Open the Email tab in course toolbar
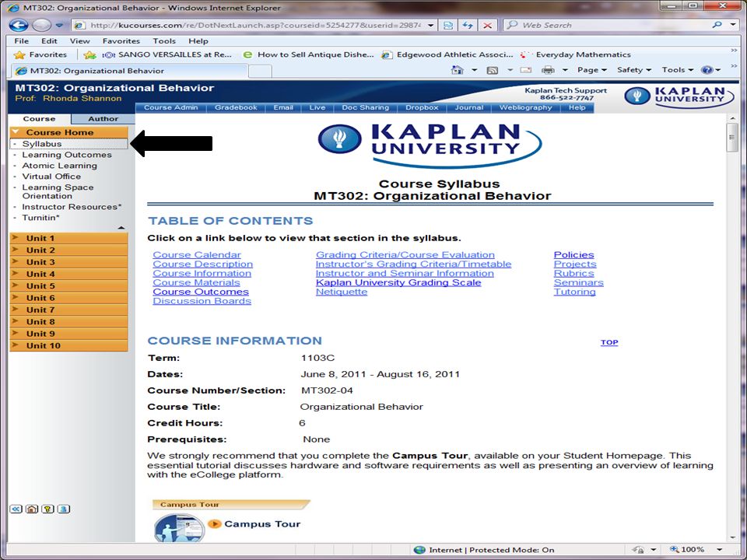The height and width of the screenshot is (560, 747). pos(283,107)
